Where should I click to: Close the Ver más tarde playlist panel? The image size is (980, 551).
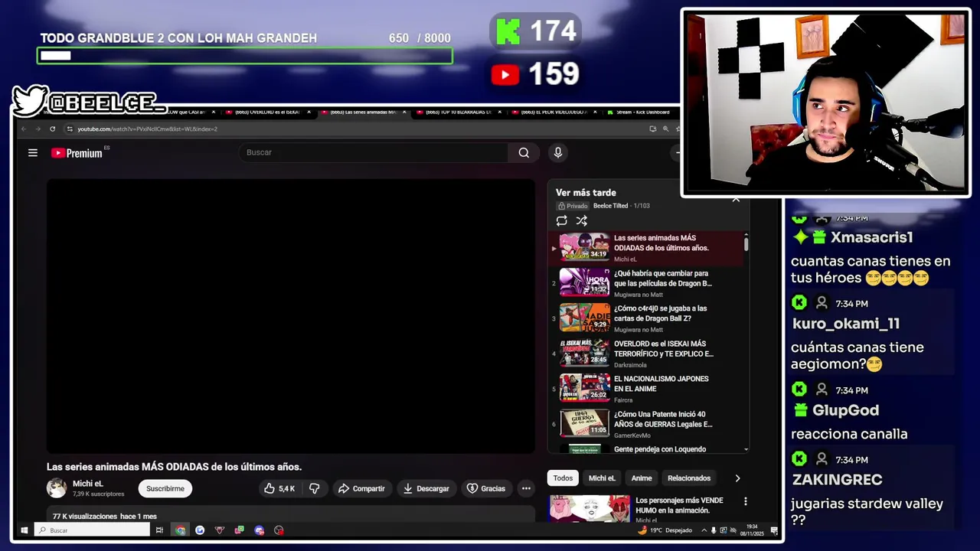pyautogui.click(x=736, y=199)
